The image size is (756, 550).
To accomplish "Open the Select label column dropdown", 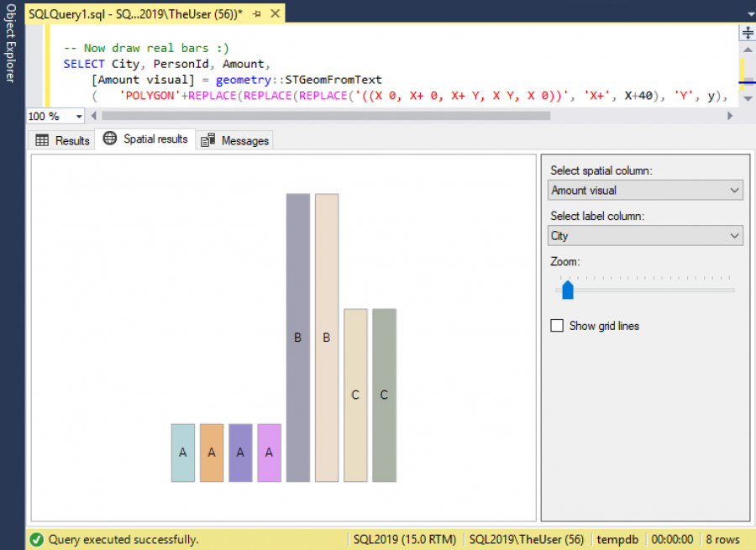I will point(733,235).
